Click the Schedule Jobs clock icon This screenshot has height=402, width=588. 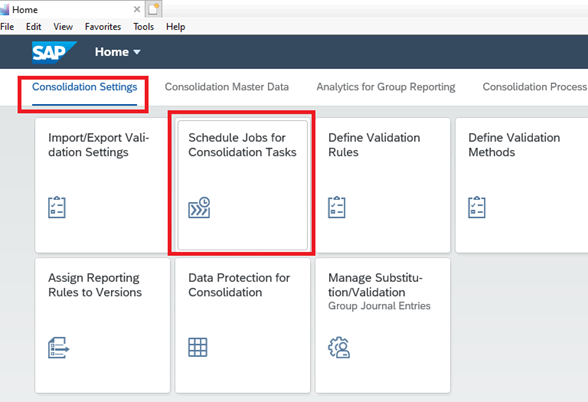point(199,207)
